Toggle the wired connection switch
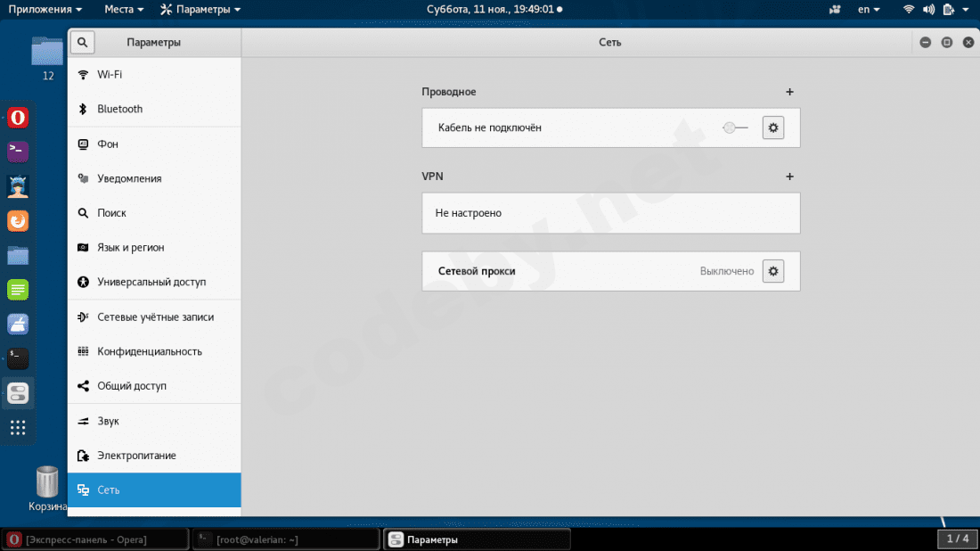Screen dimensions: 980x551 [735, 127]
